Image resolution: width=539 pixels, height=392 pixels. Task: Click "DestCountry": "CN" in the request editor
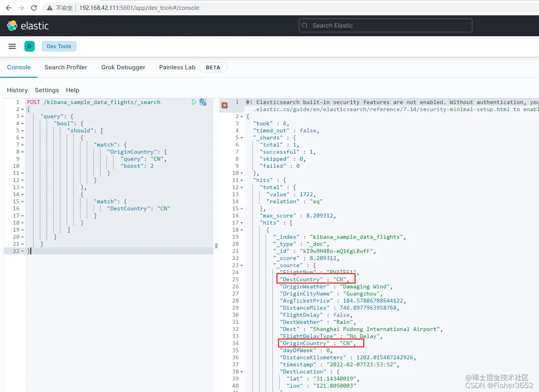click(139, 209)
